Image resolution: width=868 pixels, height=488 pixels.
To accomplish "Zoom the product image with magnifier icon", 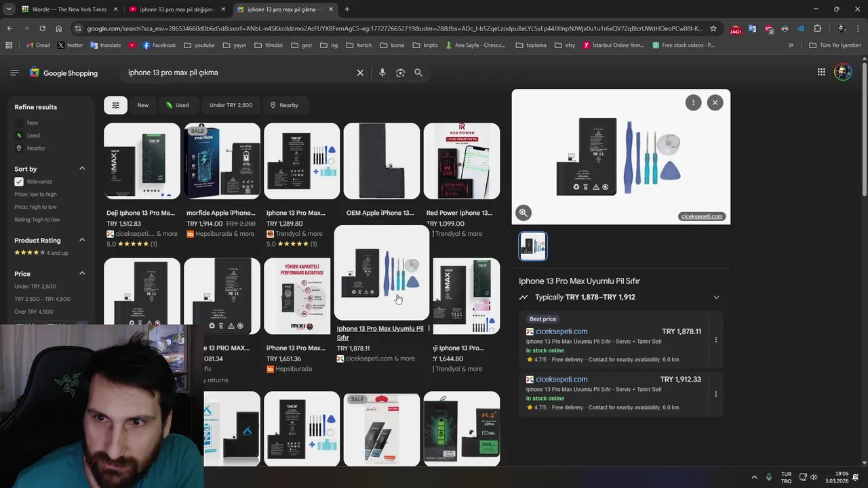I will pyautogui.click(x=524, y=212).
